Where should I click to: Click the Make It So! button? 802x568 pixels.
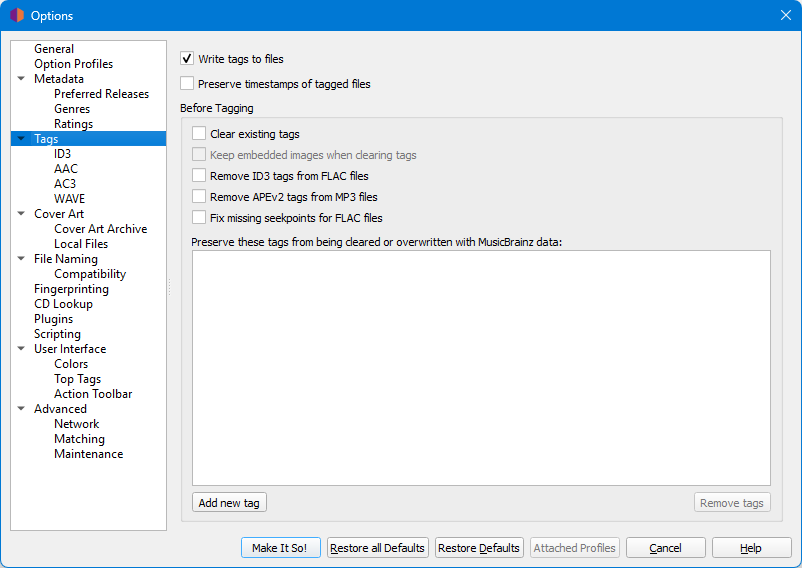click(x=281, y=548)
